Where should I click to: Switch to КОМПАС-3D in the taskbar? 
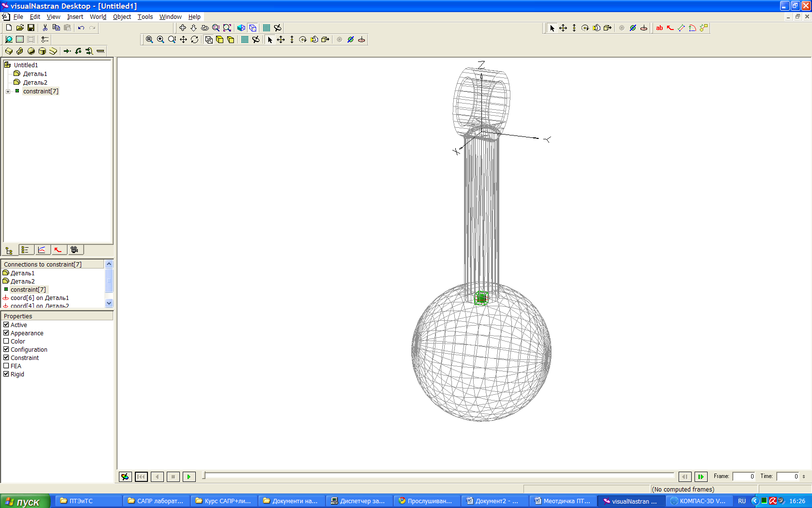coord(698,501)
